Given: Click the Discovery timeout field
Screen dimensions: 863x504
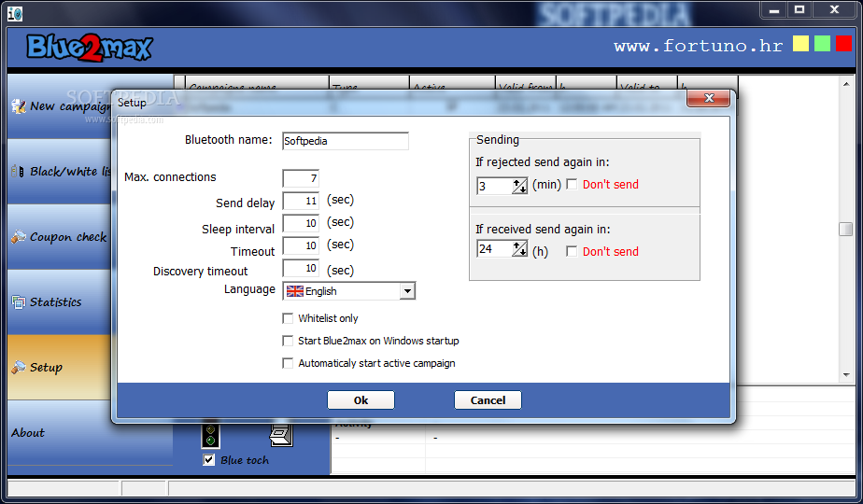Looking at the screenshot, I should tap(301, 268).
